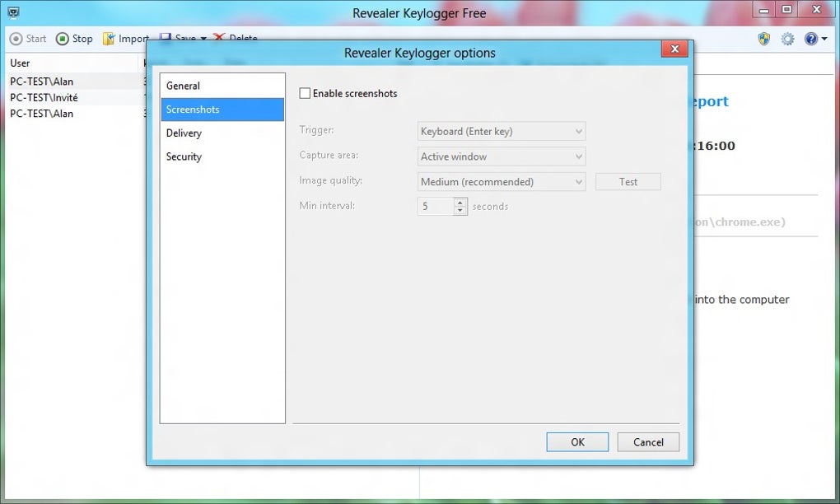The image size is (840, 504).
Task: Stop monitoring with the Stop toolbar button
Action: [74, 39]
